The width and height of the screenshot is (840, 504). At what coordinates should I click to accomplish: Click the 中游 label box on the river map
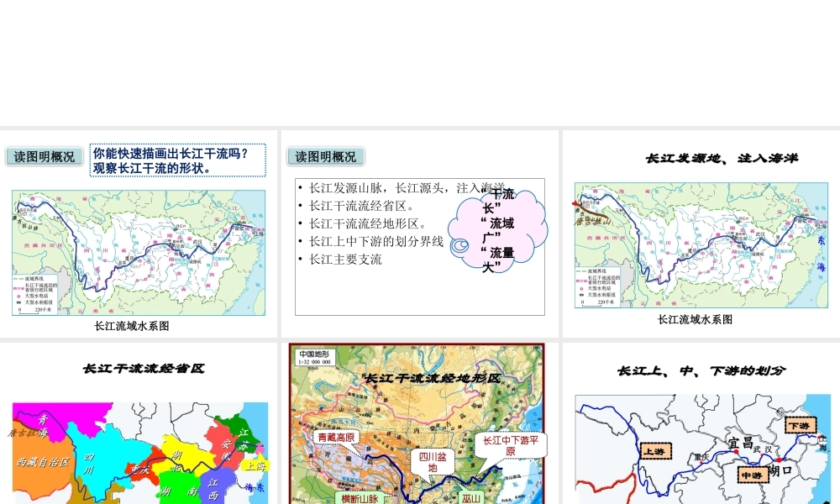pos(752,475)
